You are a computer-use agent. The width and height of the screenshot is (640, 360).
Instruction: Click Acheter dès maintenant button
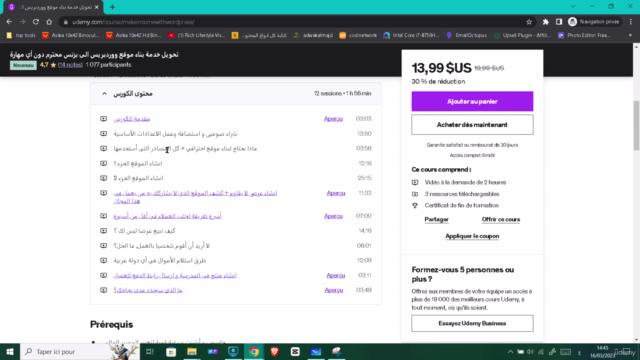(472, 124)
